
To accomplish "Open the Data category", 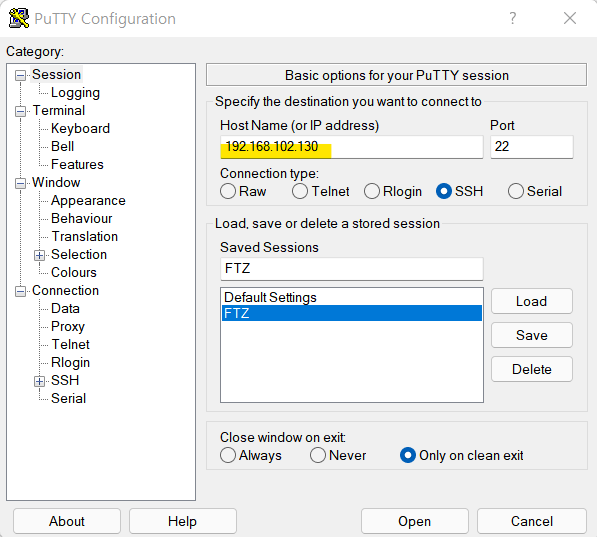I will [x=65, y=308].
